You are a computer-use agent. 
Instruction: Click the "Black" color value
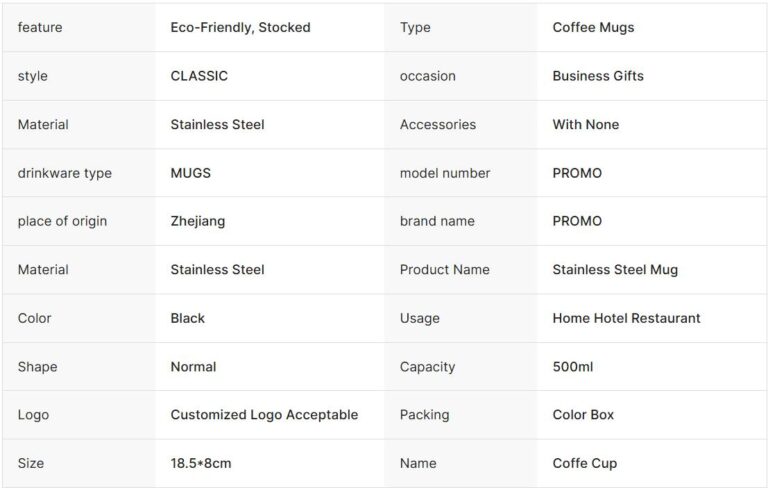tap(187, 318)
